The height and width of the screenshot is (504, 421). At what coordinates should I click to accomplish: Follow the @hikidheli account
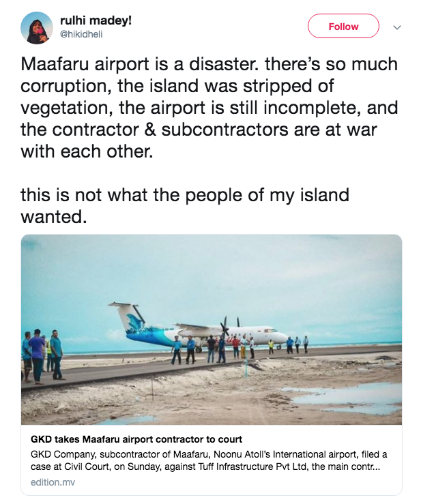343,26
